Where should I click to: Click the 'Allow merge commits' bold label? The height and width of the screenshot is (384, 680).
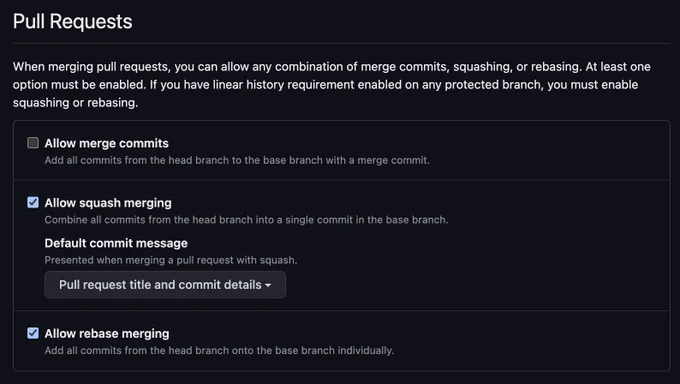pos(107,143)
